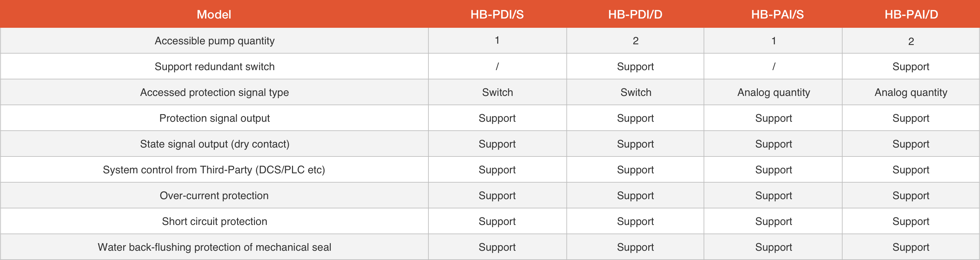Image resolution: width=980 pixels, height=260 pixels.
Task: Click the Model column header
Action: pos(214,15)
